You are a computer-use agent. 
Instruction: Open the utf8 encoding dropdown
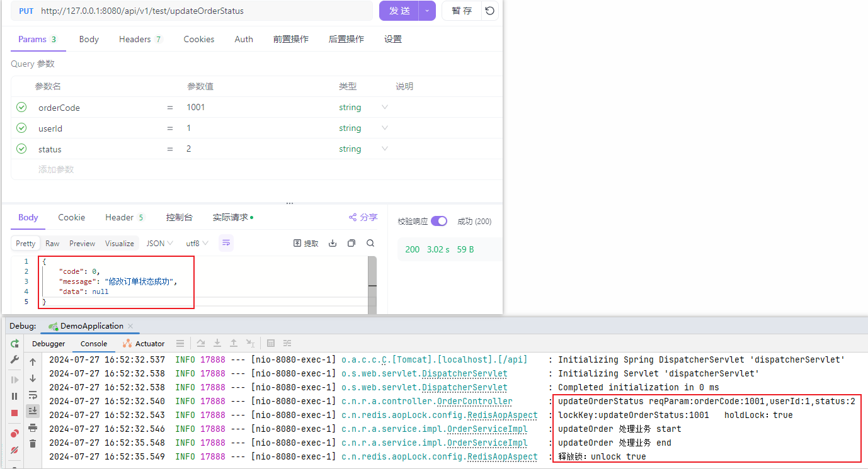197,243
